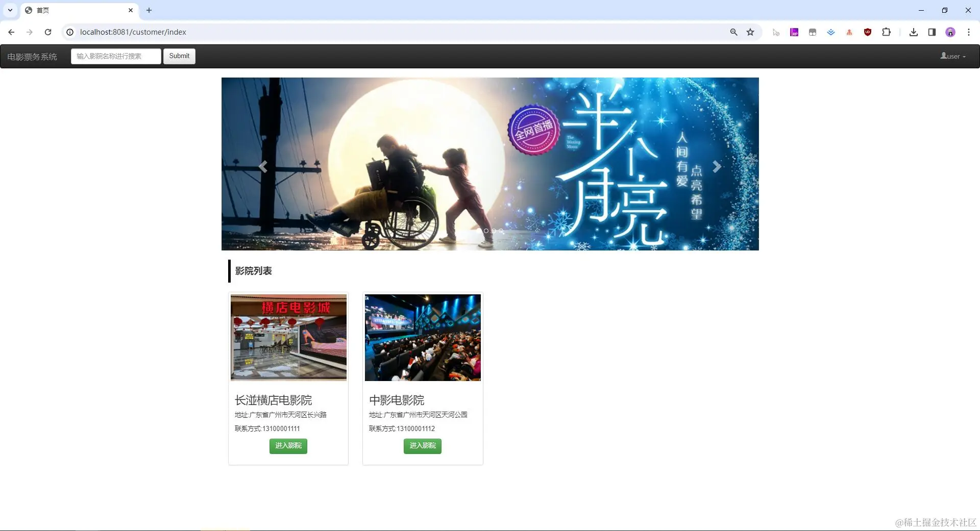Select the 首页 browser tab
Viewport: 980px width, 531px height.
pyautogui.click(x=79, y=10)
